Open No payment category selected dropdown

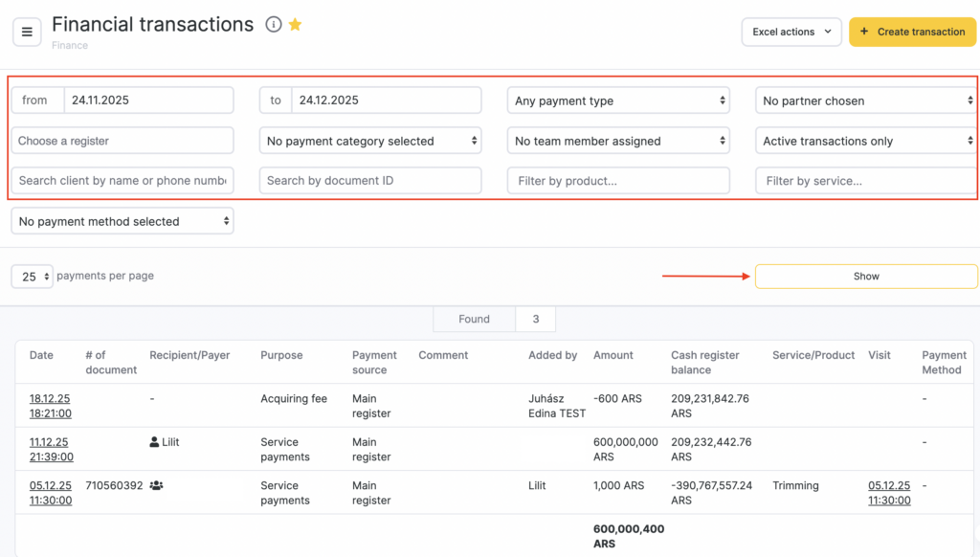[370, 141]
